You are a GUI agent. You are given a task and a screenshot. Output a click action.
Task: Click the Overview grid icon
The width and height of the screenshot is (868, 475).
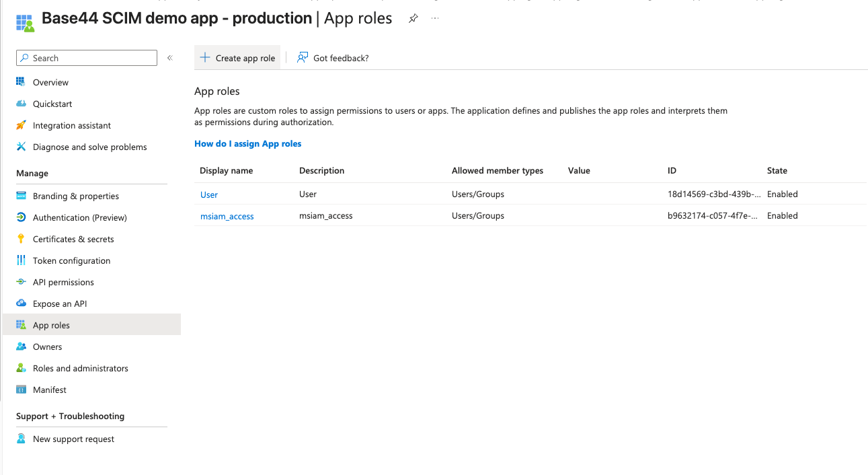point(21,82)
